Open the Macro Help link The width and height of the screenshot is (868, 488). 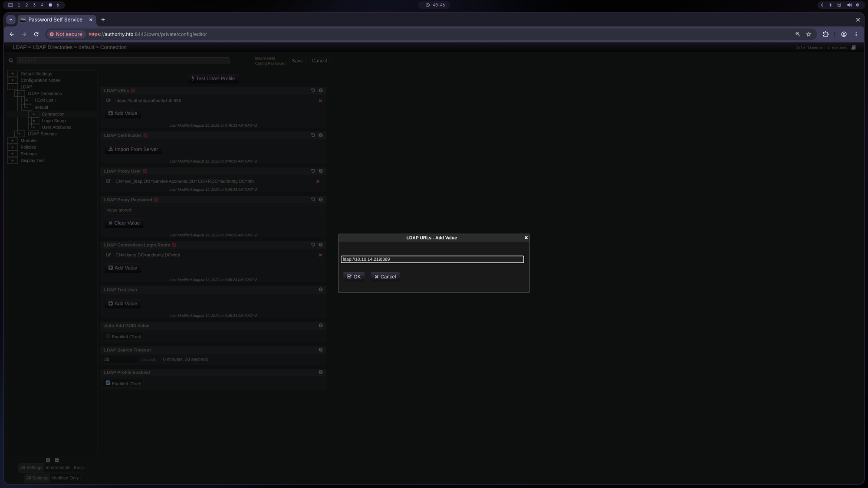265,58
